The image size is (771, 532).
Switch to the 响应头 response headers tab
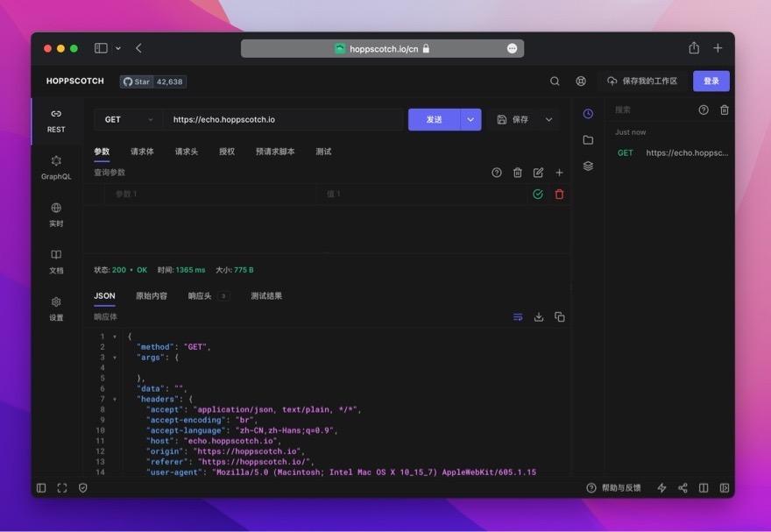click(x=208, y=295)
